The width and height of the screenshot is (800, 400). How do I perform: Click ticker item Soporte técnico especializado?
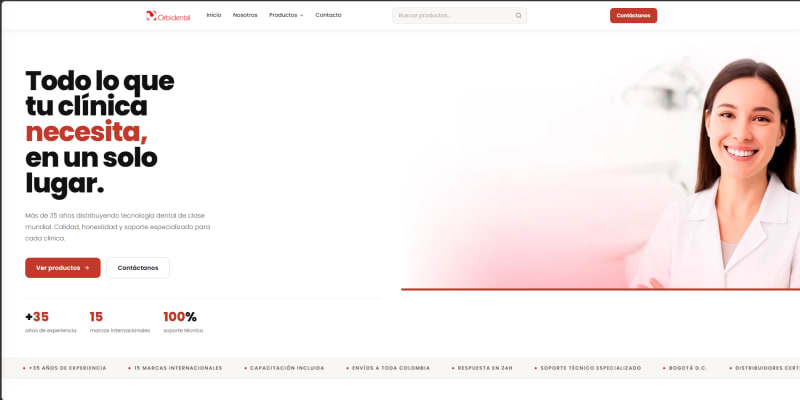(588, 368)
